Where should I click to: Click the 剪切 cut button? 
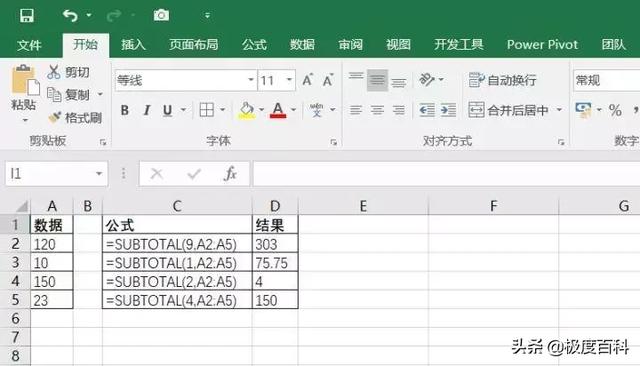click(69, 72)
